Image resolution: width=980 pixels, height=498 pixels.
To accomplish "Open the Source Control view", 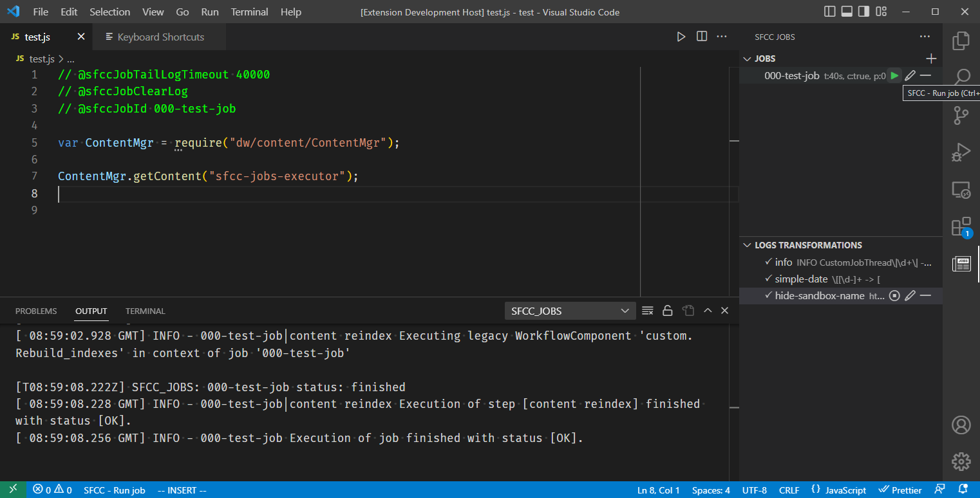I will pyautogui.click(x=961, y=115).
